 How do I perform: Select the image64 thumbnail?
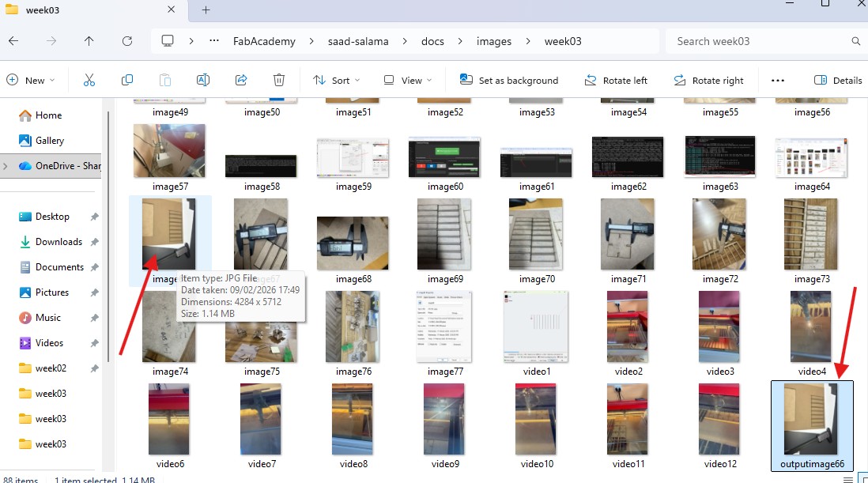point(812,157)
